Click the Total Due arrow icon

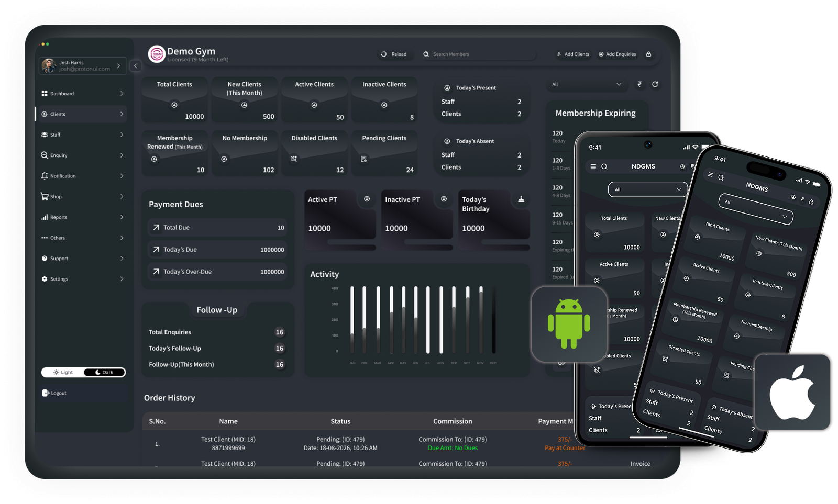156,227
